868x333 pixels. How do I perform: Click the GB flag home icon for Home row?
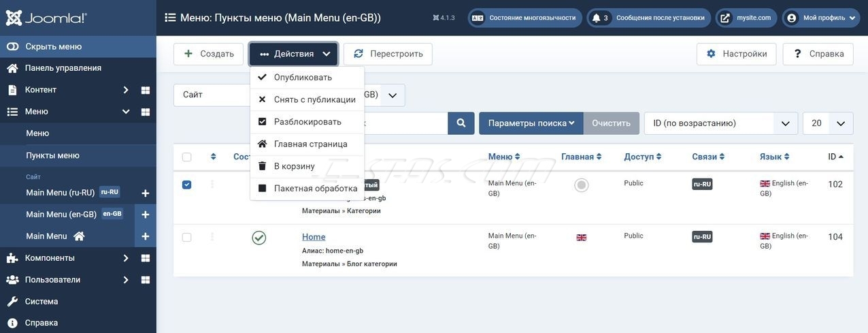[582, 238]
